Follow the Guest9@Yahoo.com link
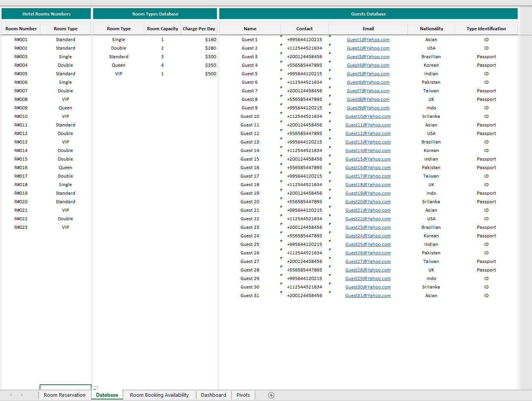The image size is (532, 401). point(368,108)
